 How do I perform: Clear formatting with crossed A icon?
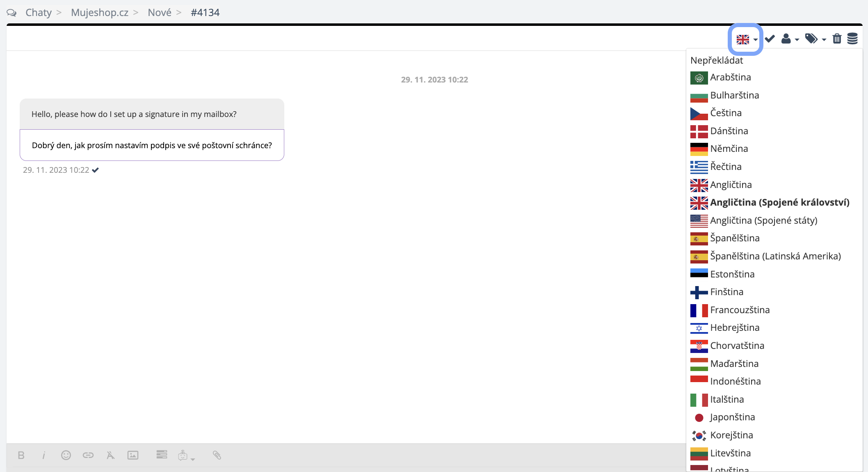click(x=110, y=455)
